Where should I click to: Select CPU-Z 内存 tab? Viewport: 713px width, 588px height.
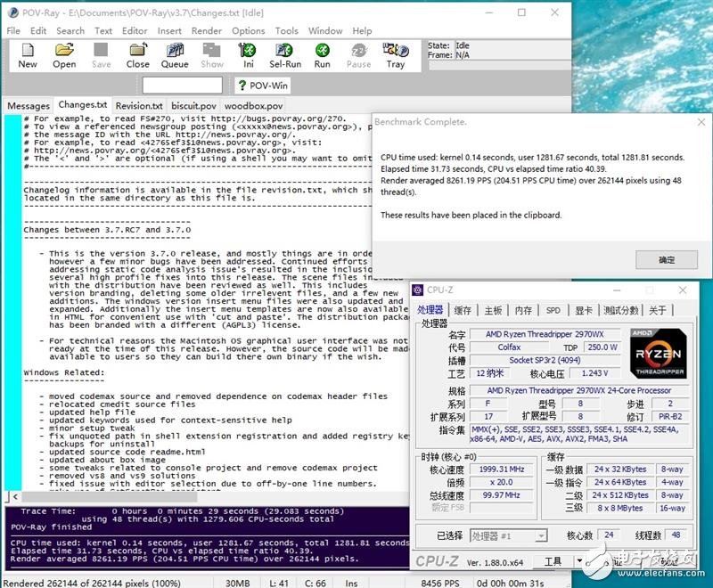(x=523, y=310)
